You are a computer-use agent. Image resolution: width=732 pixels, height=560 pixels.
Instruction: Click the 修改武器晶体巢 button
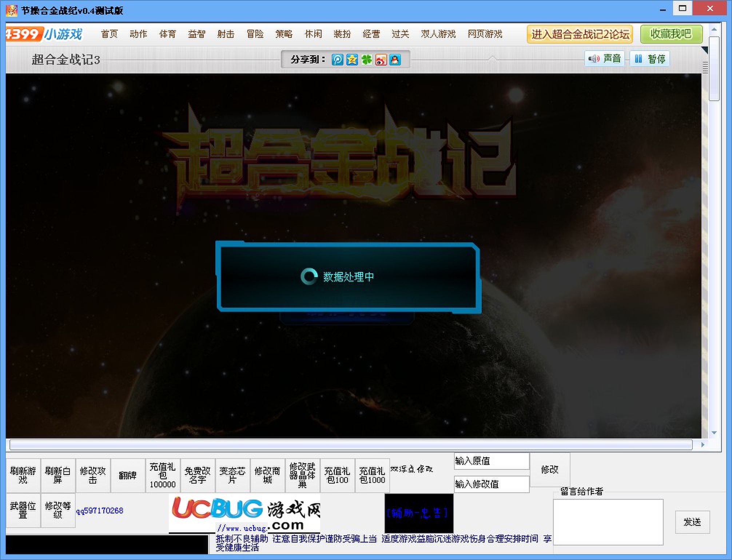[x=302, y=475]
